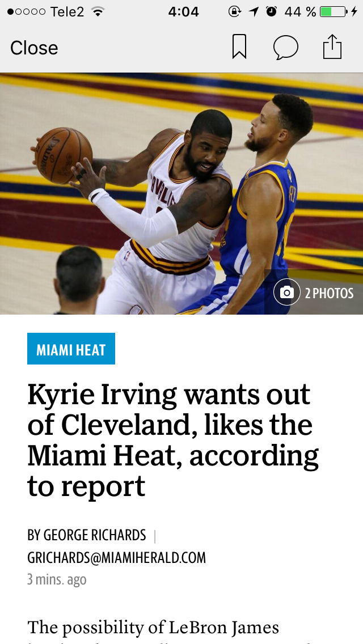The image size is (363, 644).
Task: Open the 2 PHOTOS gallery label
Action: point(329,293)
